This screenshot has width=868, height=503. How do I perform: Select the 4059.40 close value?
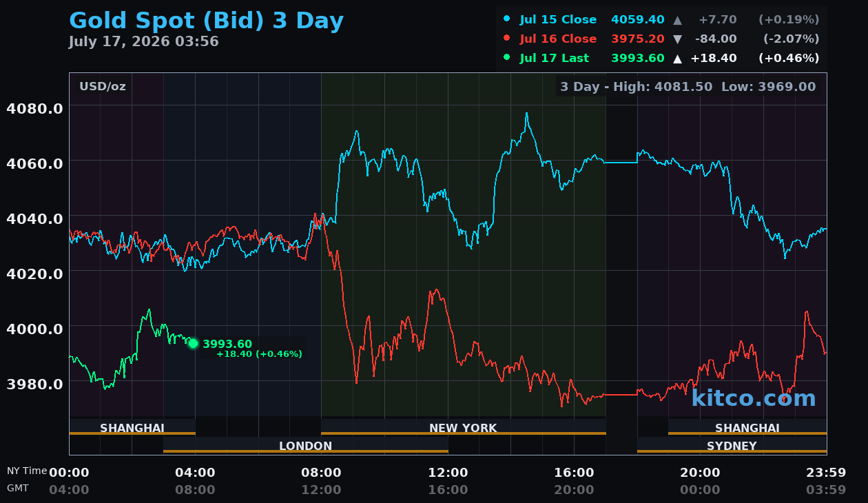coord(638,19)
